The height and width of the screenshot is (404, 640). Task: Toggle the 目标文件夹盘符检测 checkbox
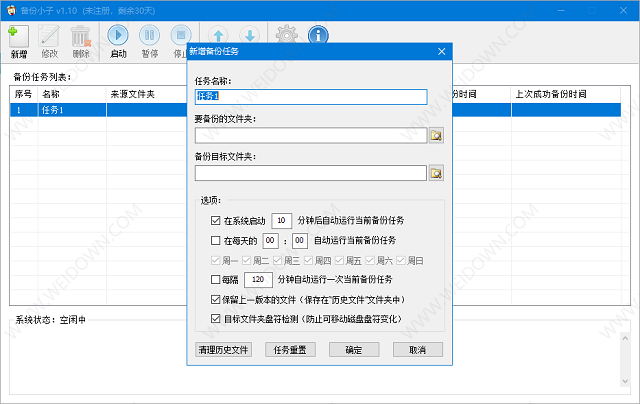[216, 319]
